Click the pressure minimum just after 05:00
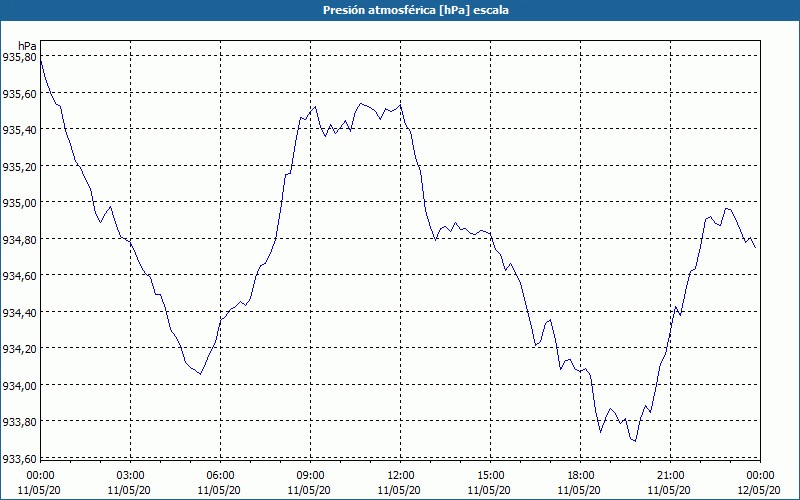 [x=201, y=374]
